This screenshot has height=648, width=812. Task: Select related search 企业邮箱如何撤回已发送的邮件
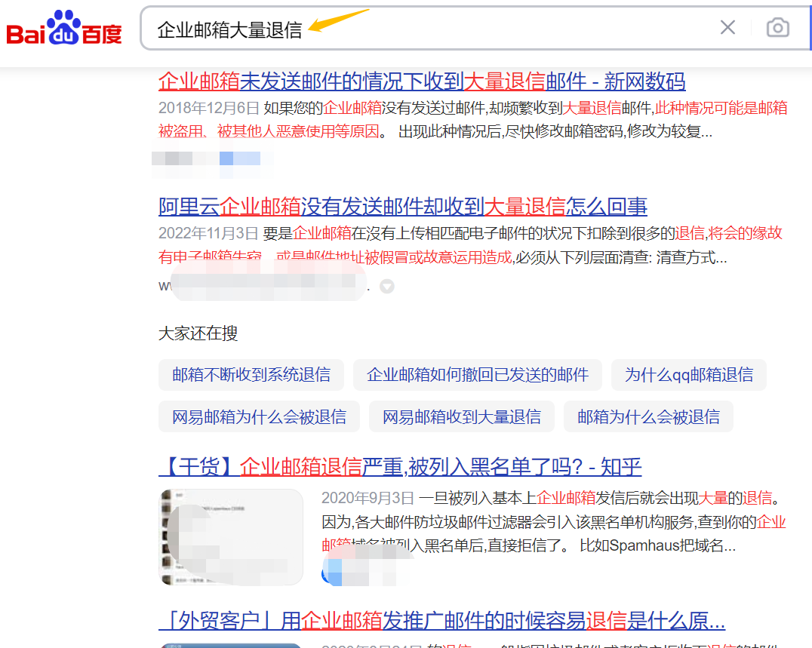click(x=478, y=375)
